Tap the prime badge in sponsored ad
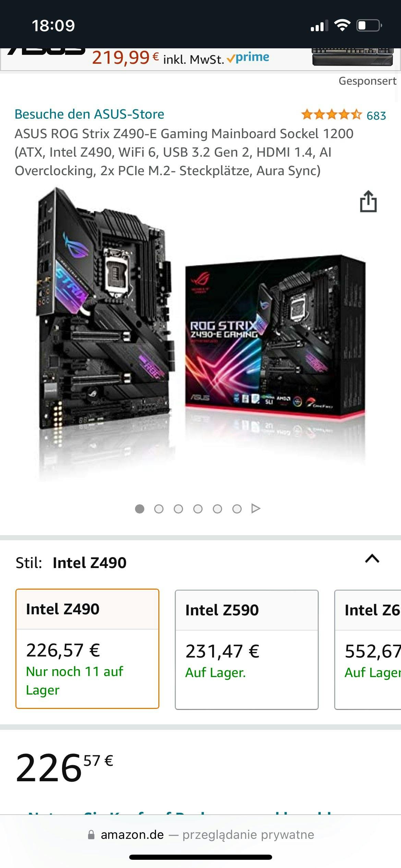Screen dimensions: 401x868 (248, 58)
